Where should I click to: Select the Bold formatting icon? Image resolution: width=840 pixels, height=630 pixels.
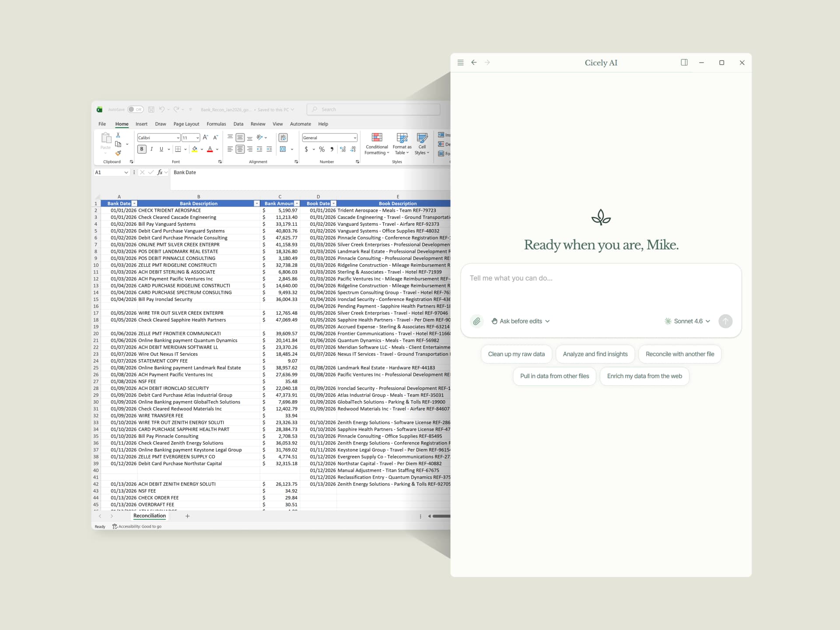142,149
